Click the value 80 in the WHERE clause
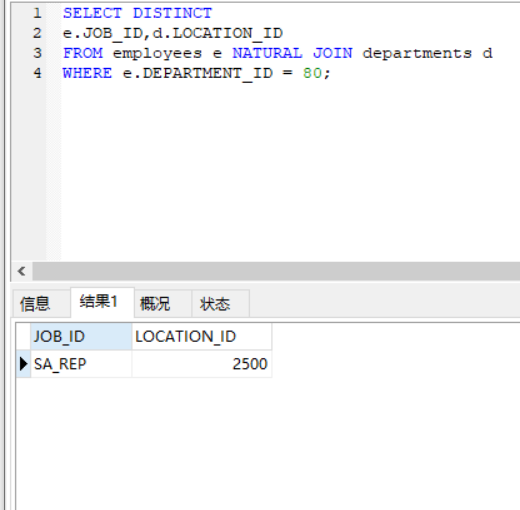520x510 pixels. point(312,73)
